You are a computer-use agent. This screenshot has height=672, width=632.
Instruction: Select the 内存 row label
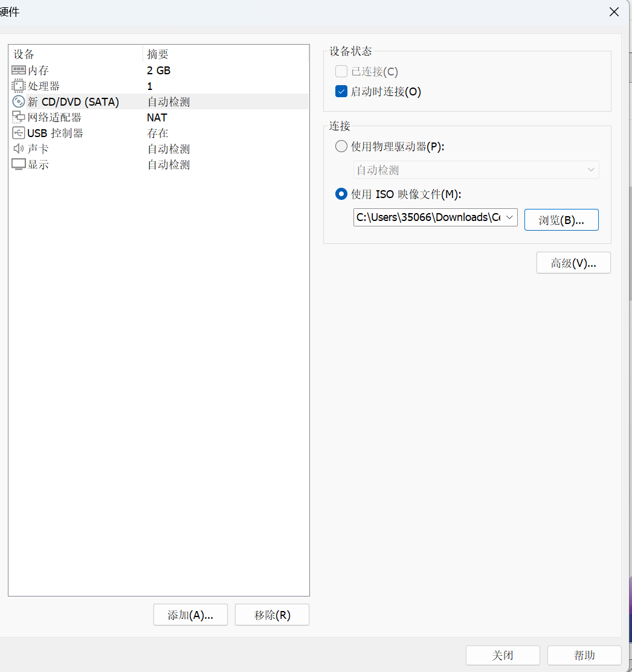point(38,70)
